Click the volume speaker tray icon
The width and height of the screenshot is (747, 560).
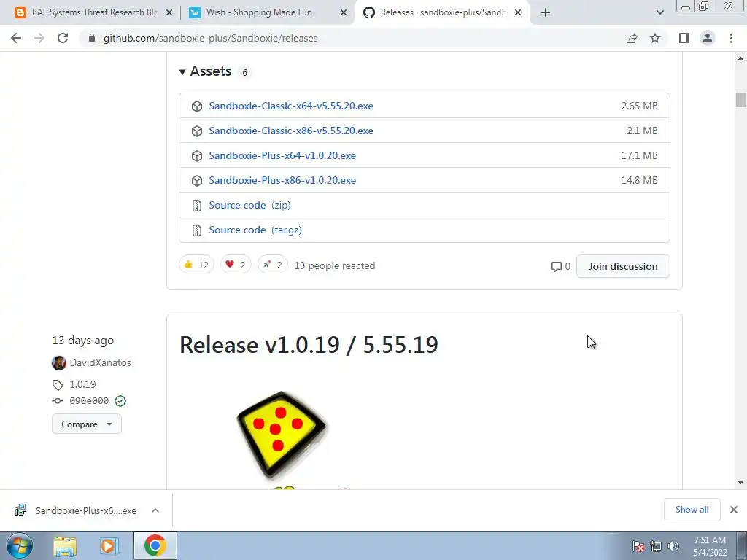tap(673, 546)
